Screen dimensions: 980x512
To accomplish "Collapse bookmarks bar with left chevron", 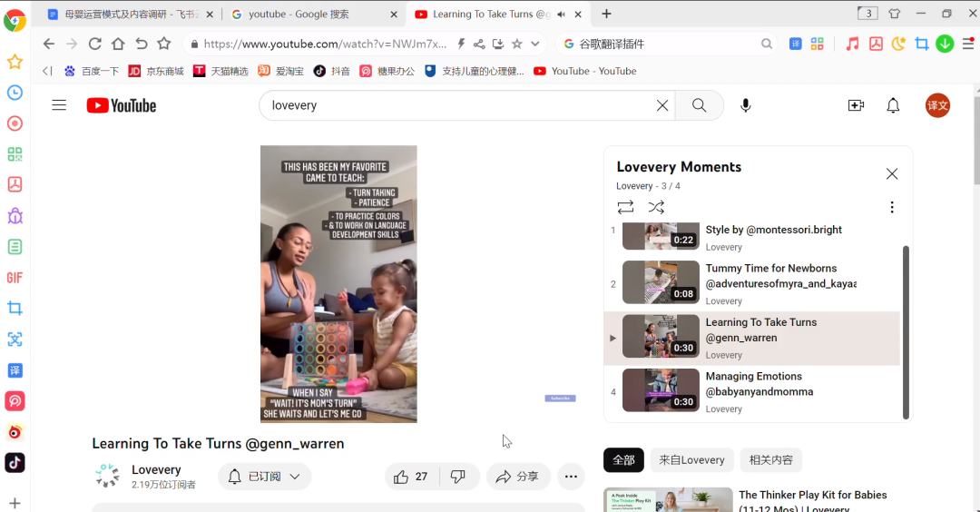I will (47, 72).
